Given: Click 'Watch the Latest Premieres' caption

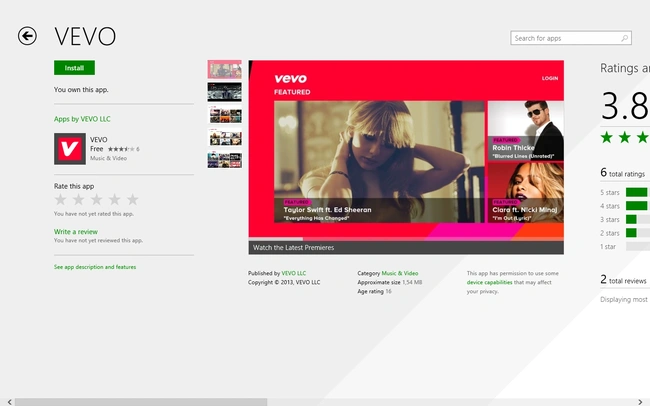Looking at the screenshot, I should tap(293, 248).
